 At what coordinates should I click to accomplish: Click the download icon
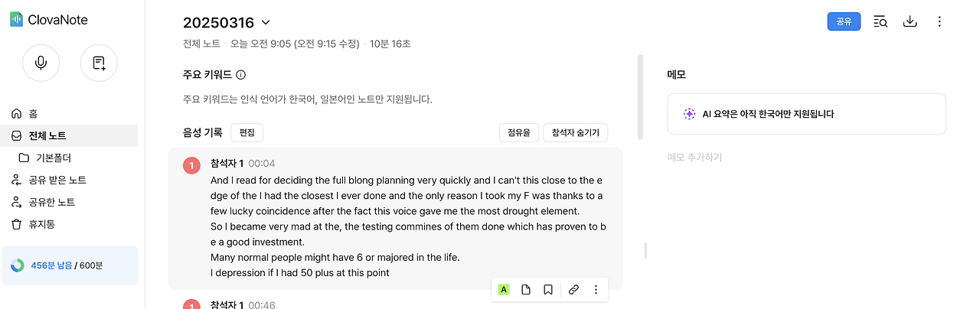click(x=910, y=21)
